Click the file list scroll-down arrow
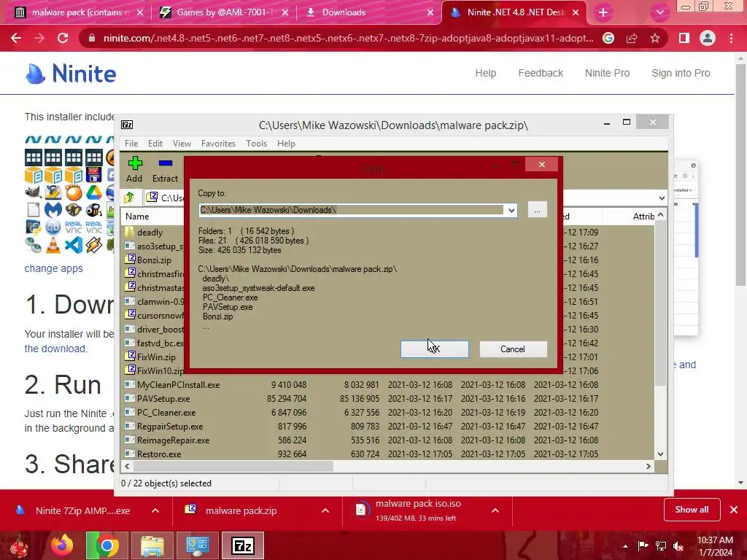747x560 pixels. (x=660, y=454)
